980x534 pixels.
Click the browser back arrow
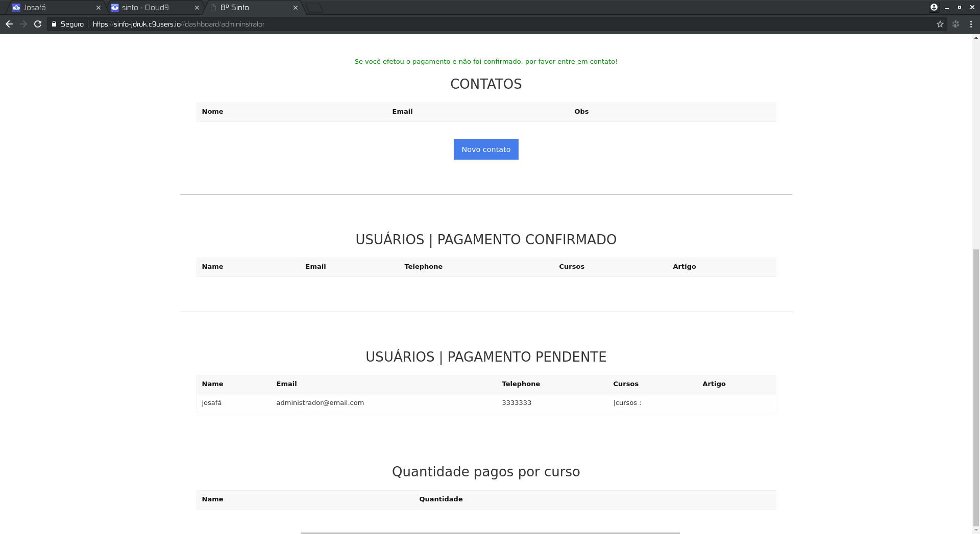click(x=9, y=24)
